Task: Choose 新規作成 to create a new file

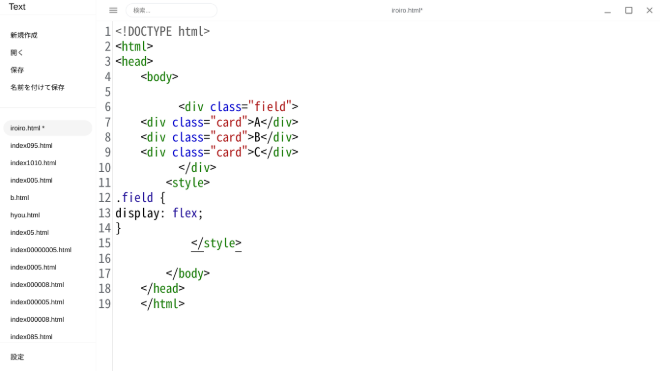Action: 24,35
